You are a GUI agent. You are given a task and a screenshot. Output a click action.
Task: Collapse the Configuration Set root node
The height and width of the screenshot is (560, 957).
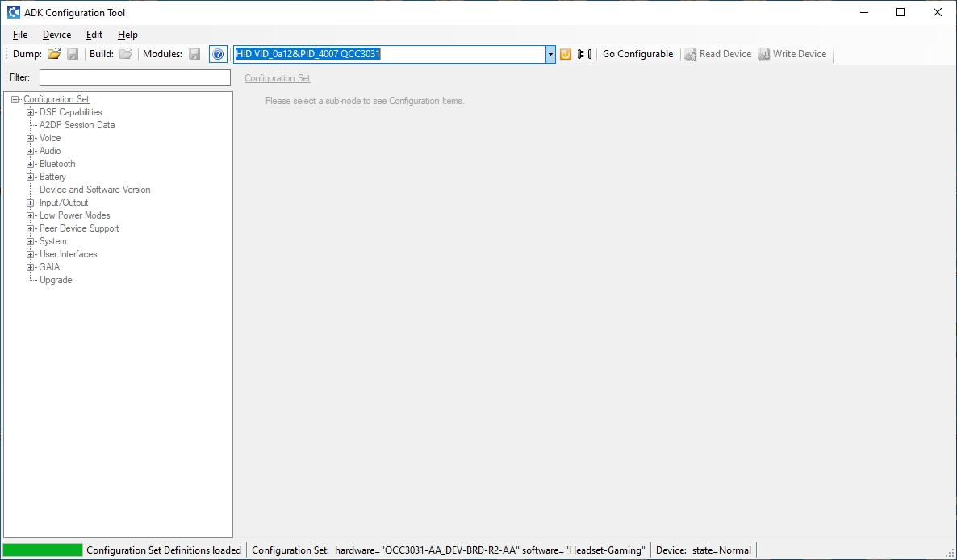(x=15, y=99)
